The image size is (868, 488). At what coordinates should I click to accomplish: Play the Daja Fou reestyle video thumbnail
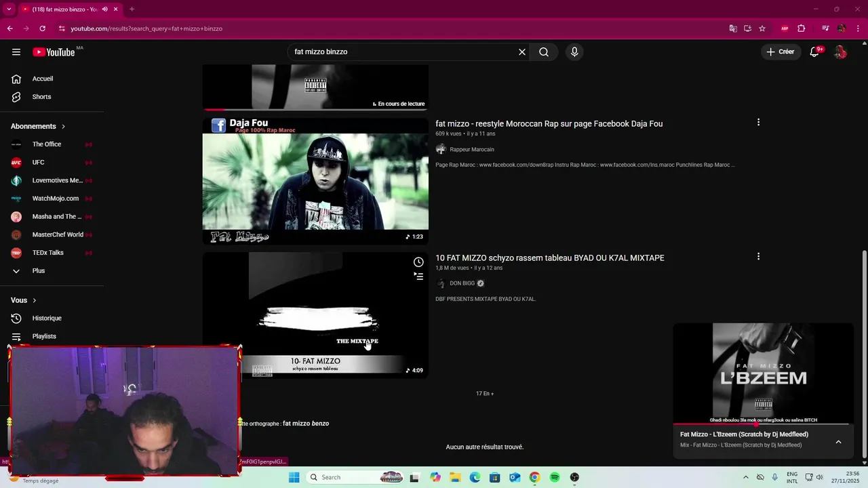click(315, 181)
